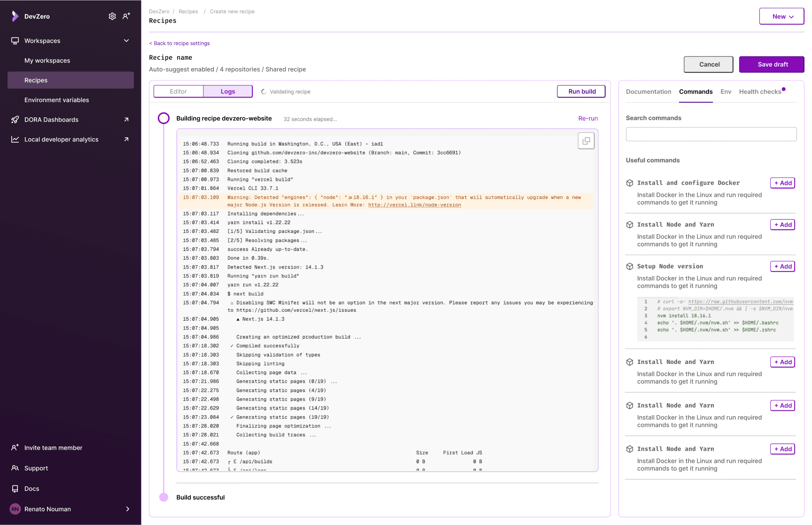The image size is (812, 525).
Task: Click the Search commands input field
Action: (x=710, y=134)
